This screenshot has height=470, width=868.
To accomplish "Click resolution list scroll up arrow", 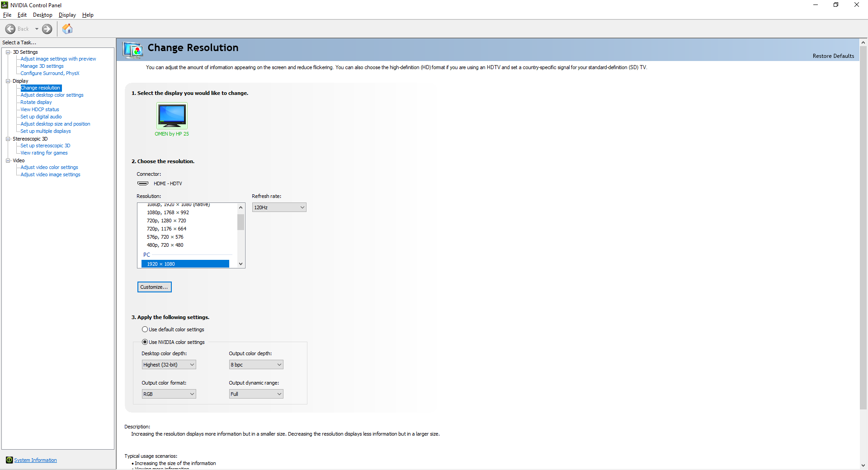I will 241,207.
